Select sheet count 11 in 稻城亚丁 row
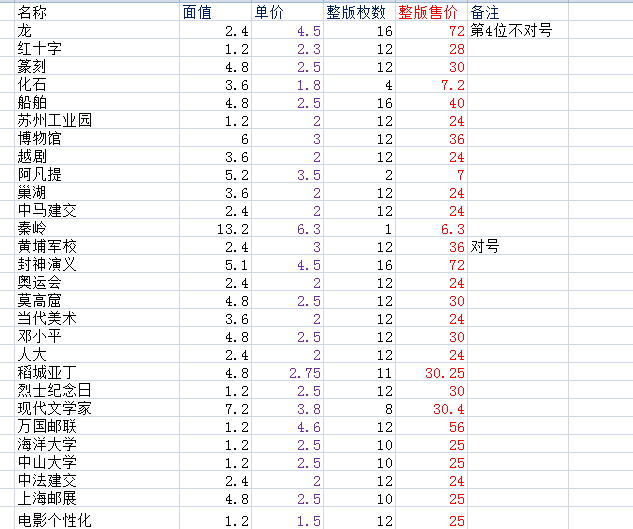The image size is (633, 529). click(x=359, y=373)
